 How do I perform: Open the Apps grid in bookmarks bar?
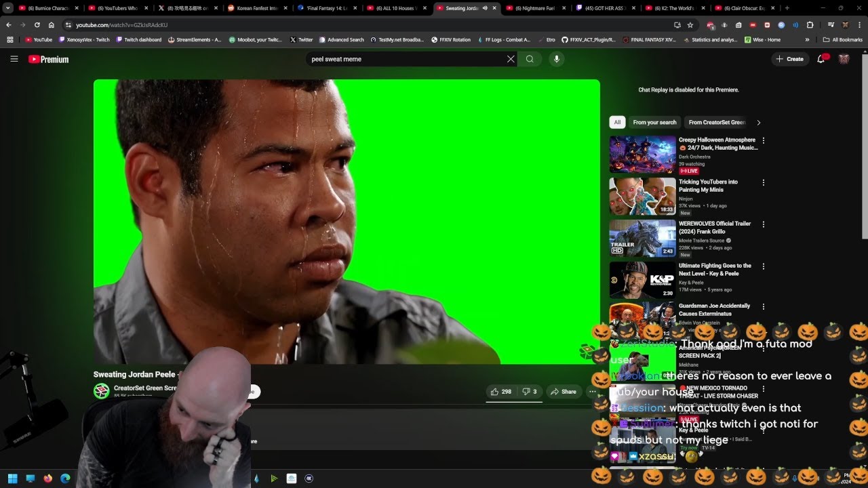[9, 40]
